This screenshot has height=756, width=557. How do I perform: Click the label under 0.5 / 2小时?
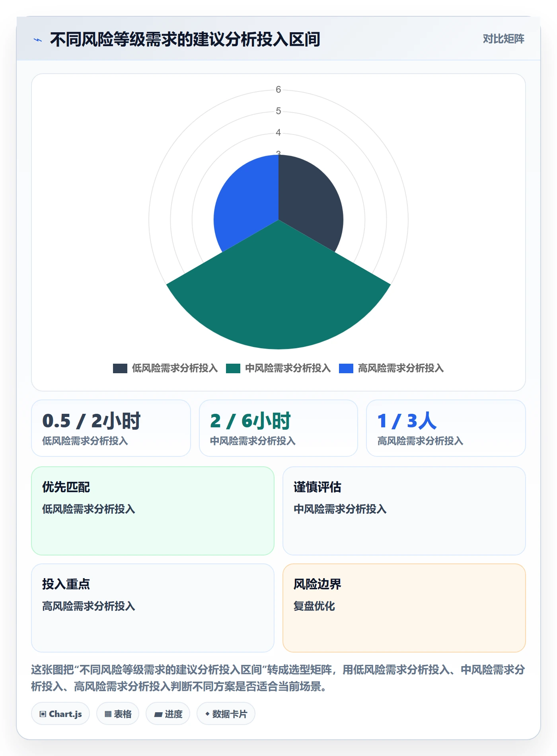click(x=85, y=441)
